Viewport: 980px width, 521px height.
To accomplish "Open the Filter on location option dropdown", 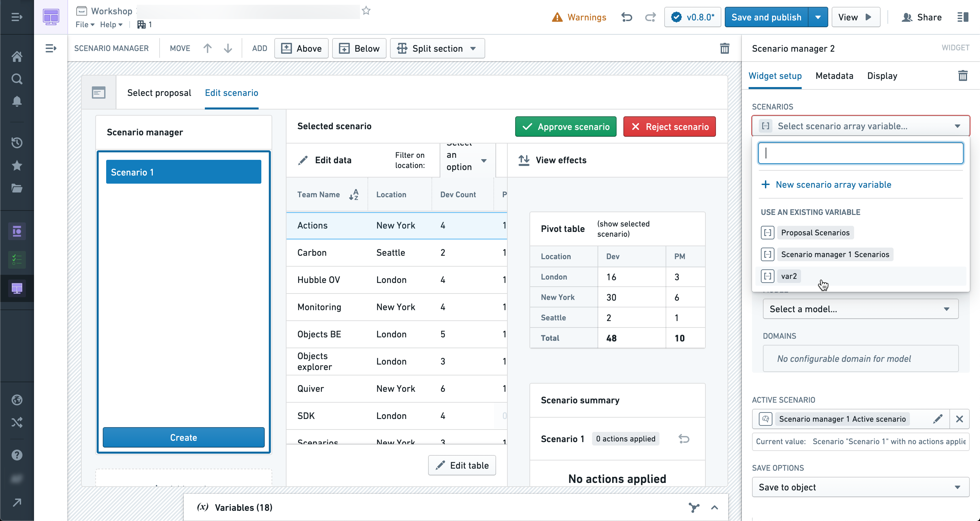I will click(x=467, y=160).
